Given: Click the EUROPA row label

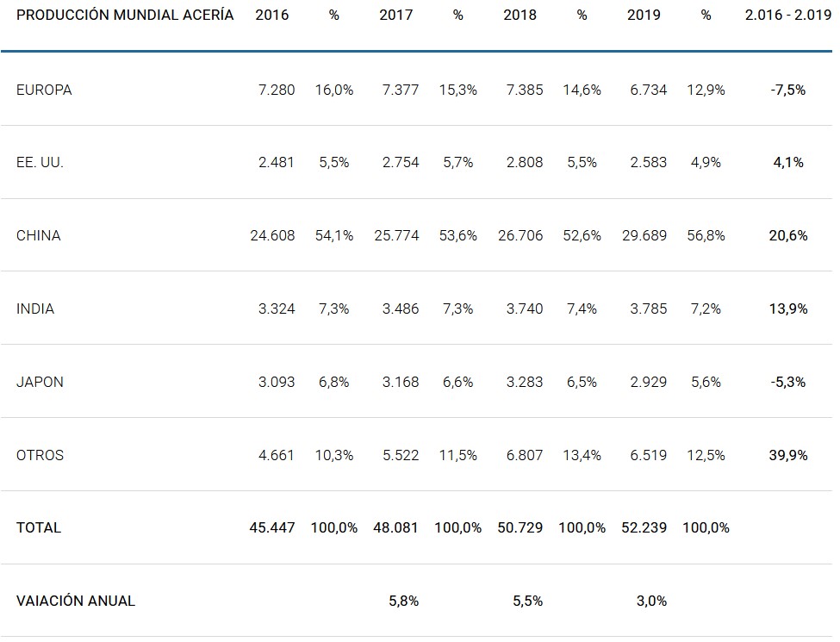Looking at the screenshot, I should pos(44,90).
